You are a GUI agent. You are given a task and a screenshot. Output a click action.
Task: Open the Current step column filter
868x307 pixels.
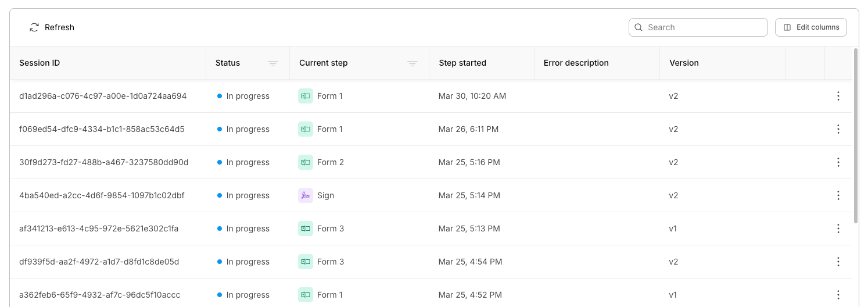tap(413, 63)
